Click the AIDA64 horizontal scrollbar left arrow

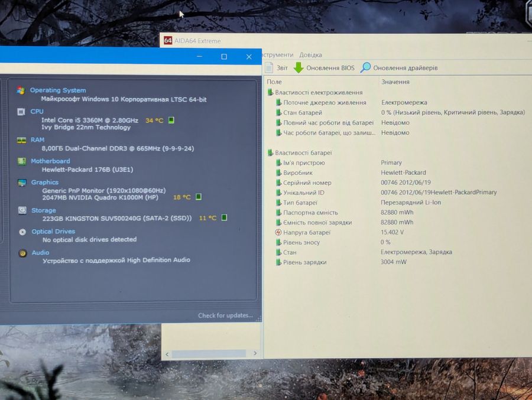tap(167, 354)
